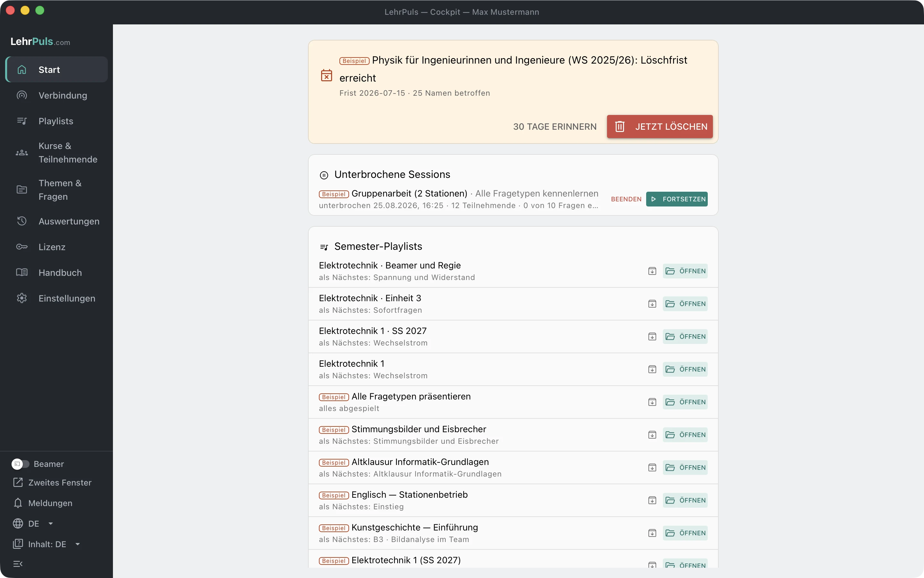This screenshot has height=578, width=924.
Task: Archive Elektrotechnik 1 · SS 2027 playlist
Action: pyautogui.click(x=652, y=337)
